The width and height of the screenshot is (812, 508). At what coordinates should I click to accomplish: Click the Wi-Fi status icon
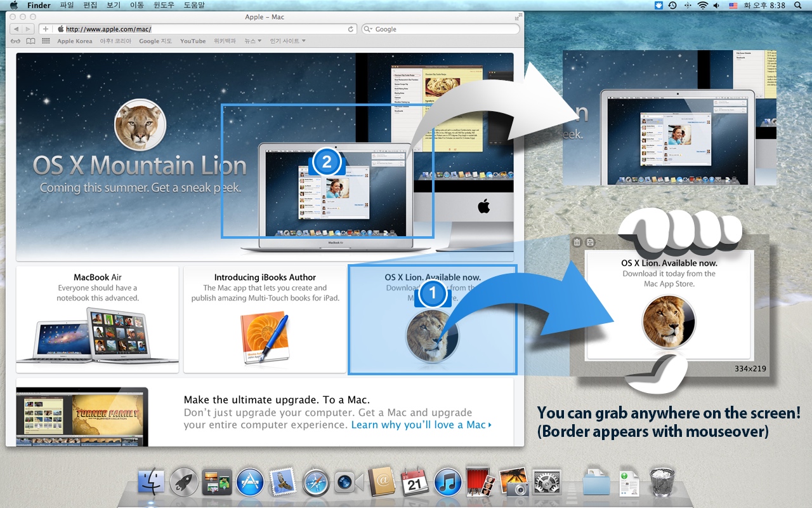pyautogui.click(x=702, y=5)
